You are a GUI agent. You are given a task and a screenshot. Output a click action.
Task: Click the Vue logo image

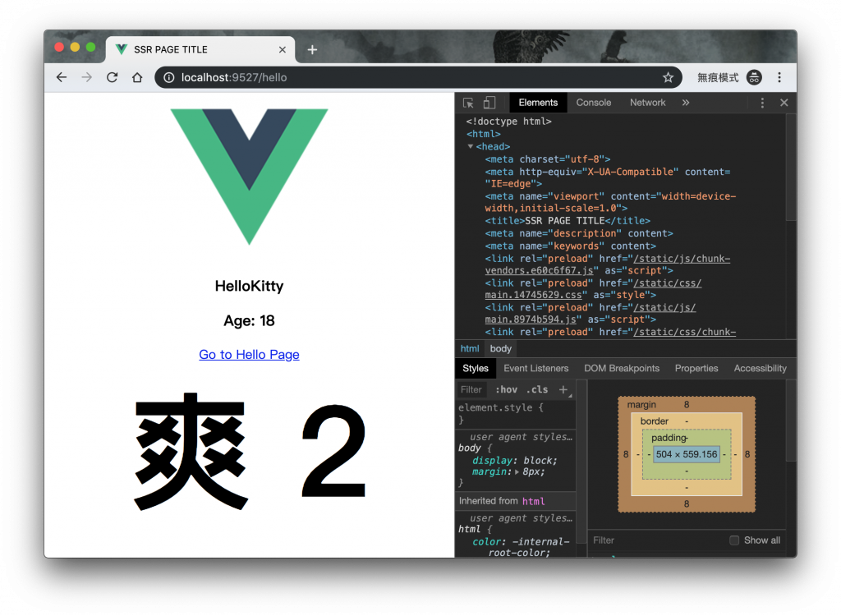click(249, 177)
